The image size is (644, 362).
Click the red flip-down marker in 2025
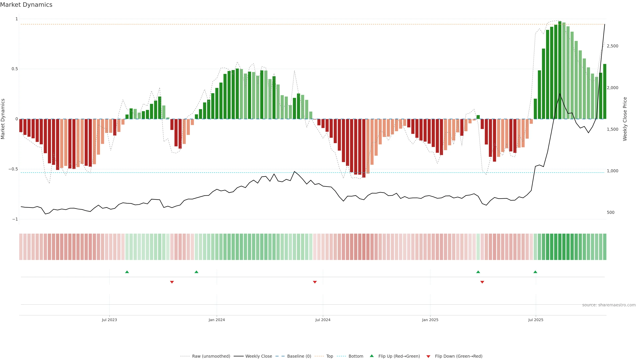coord(482,282)
